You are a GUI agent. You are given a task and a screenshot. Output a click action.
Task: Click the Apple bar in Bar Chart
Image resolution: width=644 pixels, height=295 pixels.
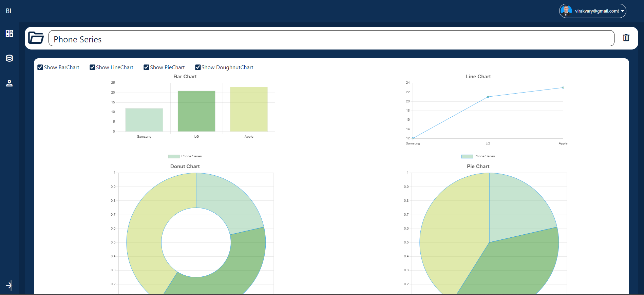coord(249,109)
